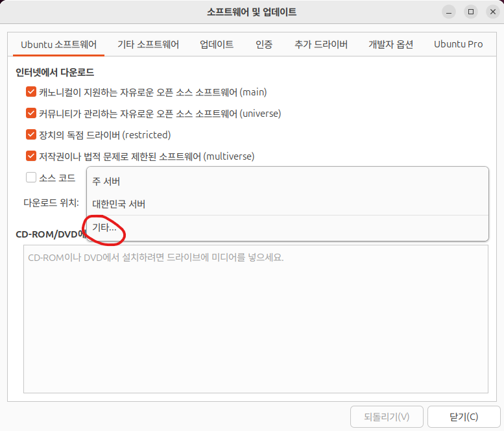Viewport: 504px width, 431px height.
Task: Click the 다운로드 위치: label
Action: point(51,203)
